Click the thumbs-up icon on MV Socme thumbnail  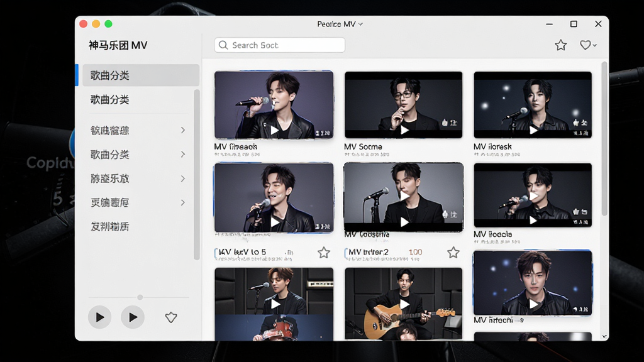click(x=445, y=123)
